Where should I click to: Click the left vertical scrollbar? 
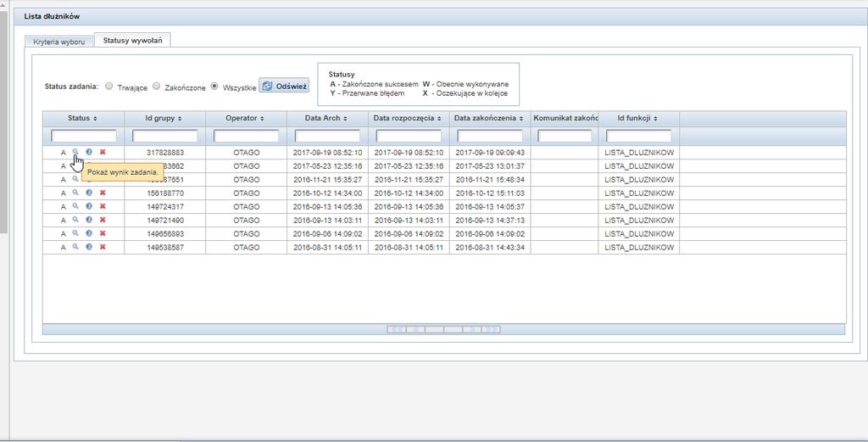tap(3, 122)
